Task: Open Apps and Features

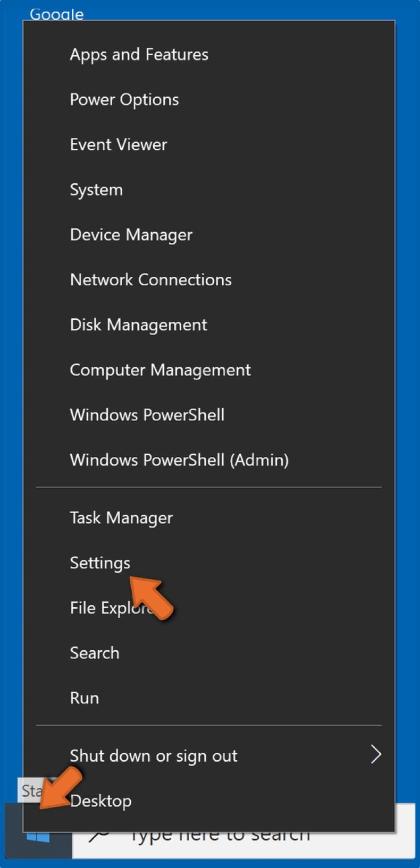Action: point(139,54)
